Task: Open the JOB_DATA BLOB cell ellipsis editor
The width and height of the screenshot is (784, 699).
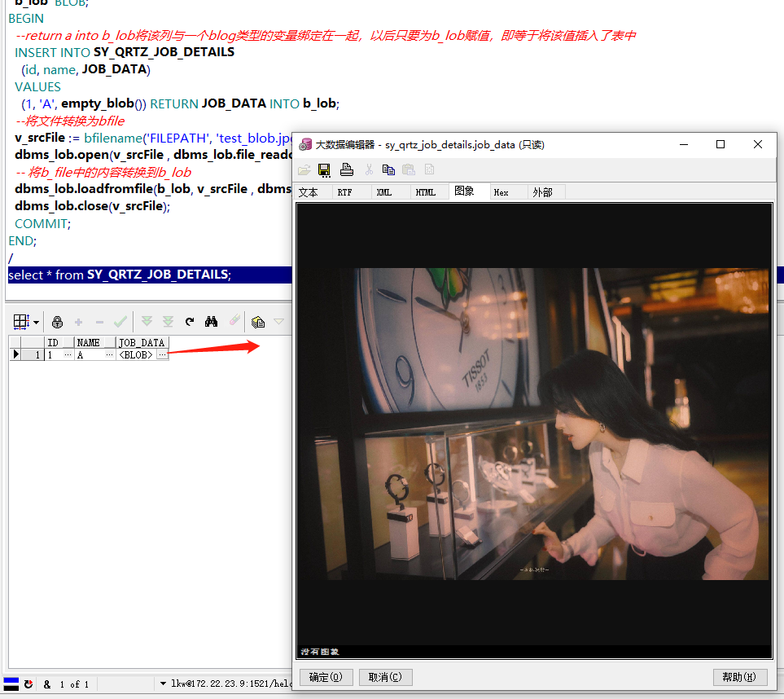Action: (162, 355)
